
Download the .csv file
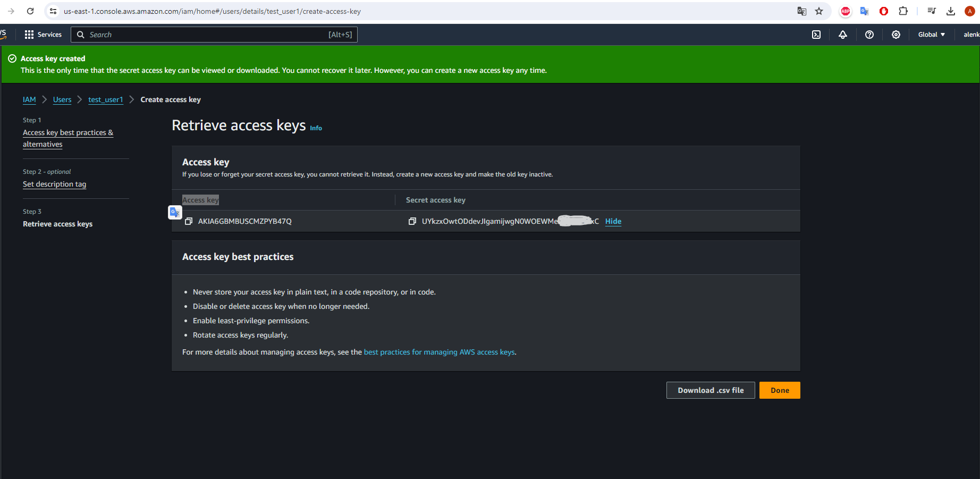(710, 390)
